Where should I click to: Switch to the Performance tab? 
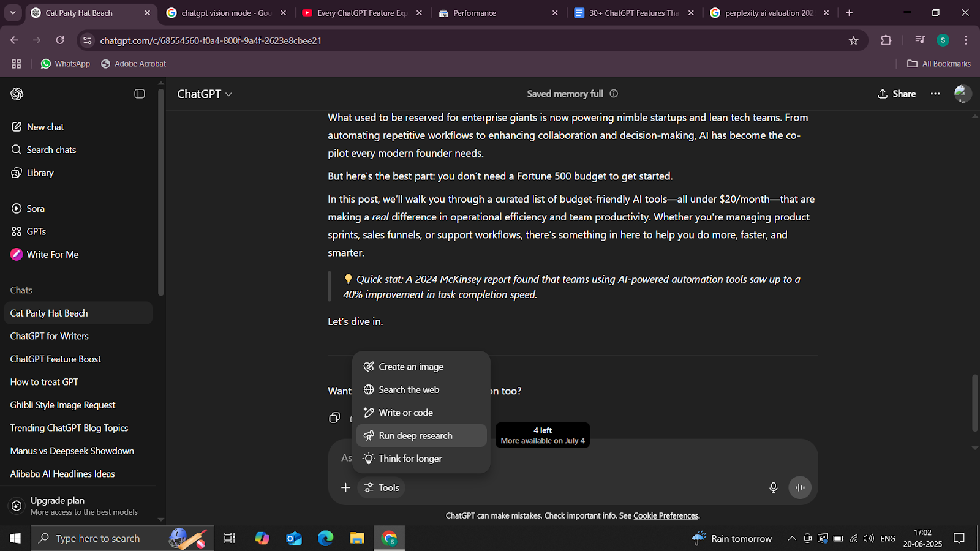click(499, 13)
